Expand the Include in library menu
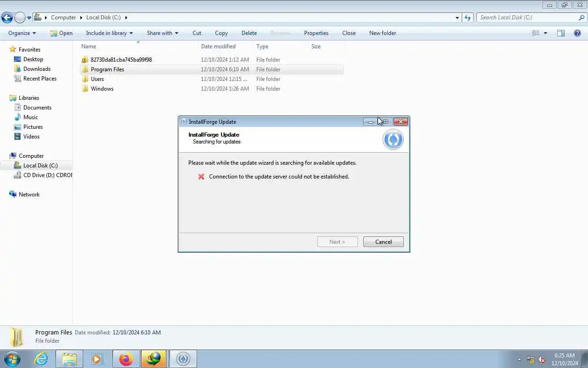This screenshot has width=588, height=368. 109,33
